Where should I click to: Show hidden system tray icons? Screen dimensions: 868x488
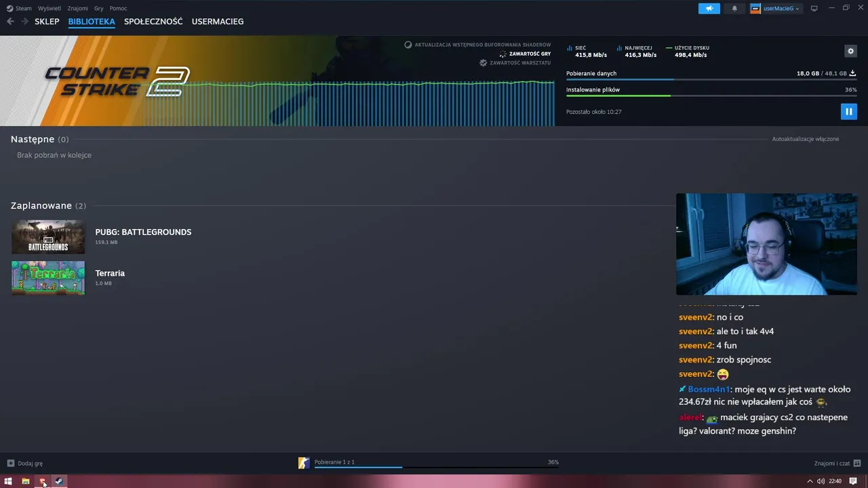tap(810, 481)
